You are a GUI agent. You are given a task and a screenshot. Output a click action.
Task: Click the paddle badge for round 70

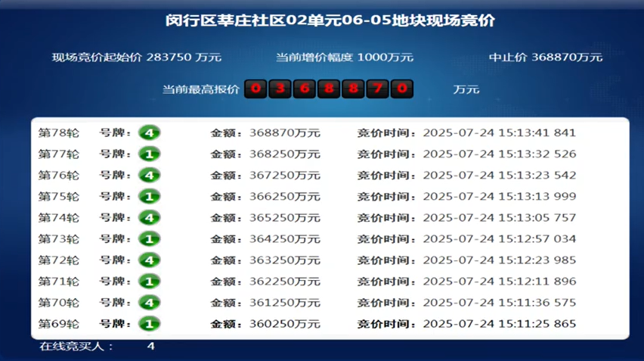click(149, 303)
